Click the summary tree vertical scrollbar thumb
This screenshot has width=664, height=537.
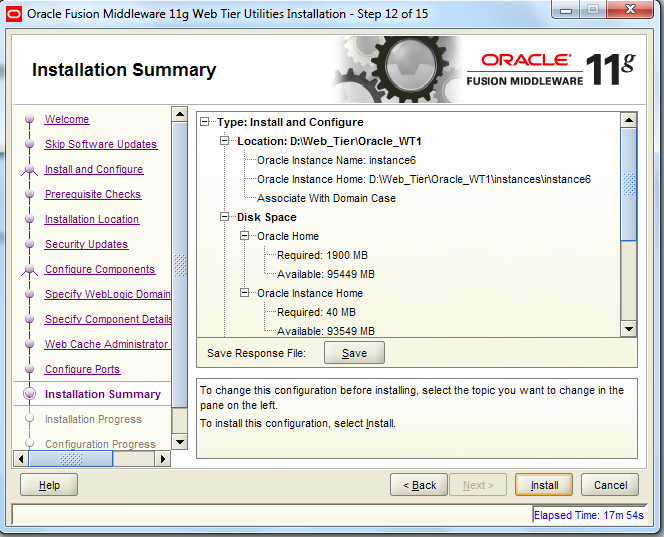point(629,184)
